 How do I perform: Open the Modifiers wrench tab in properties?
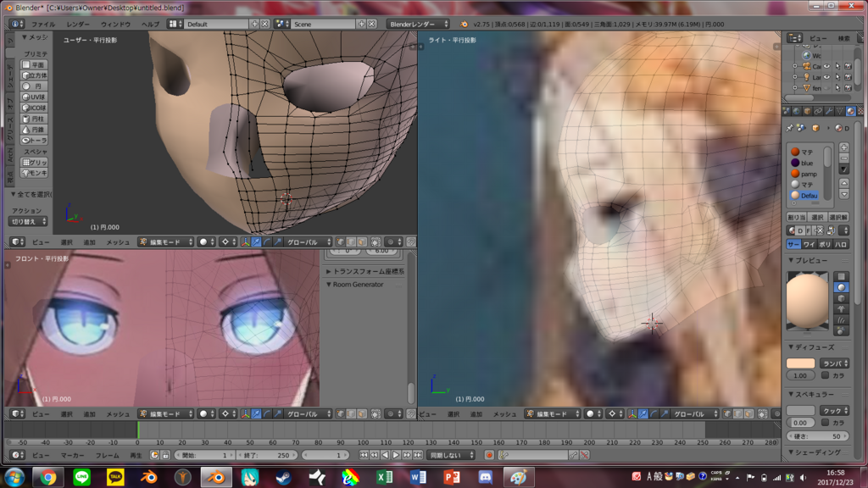click(x=829, y=111)
